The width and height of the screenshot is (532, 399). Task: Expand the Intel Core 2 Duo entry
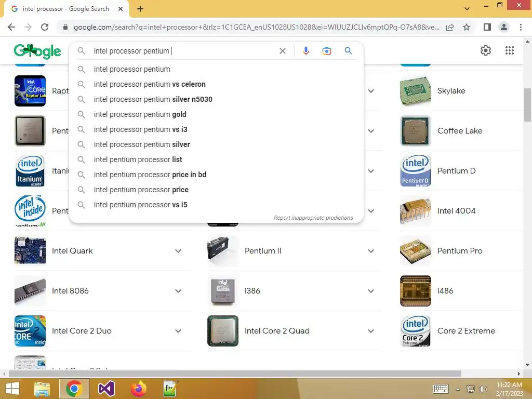tap(178, 331)
